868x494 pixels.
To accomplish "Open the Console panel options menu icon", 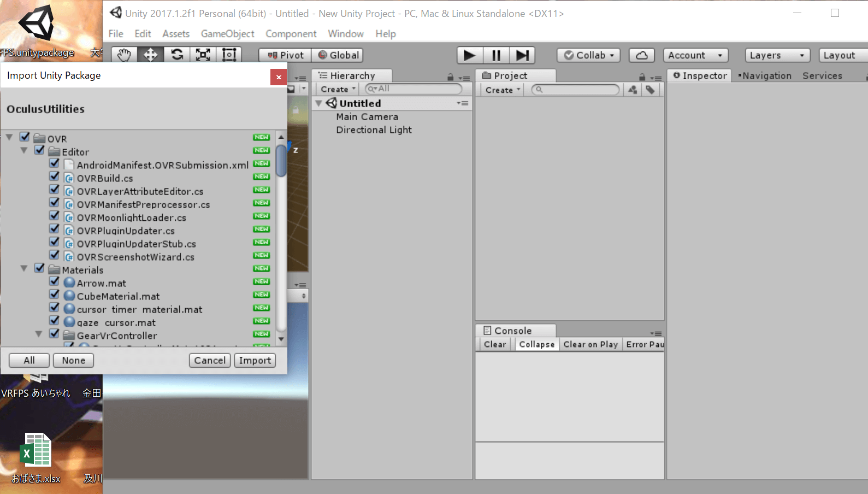I will pyautogui.click(x=656, y=333).
